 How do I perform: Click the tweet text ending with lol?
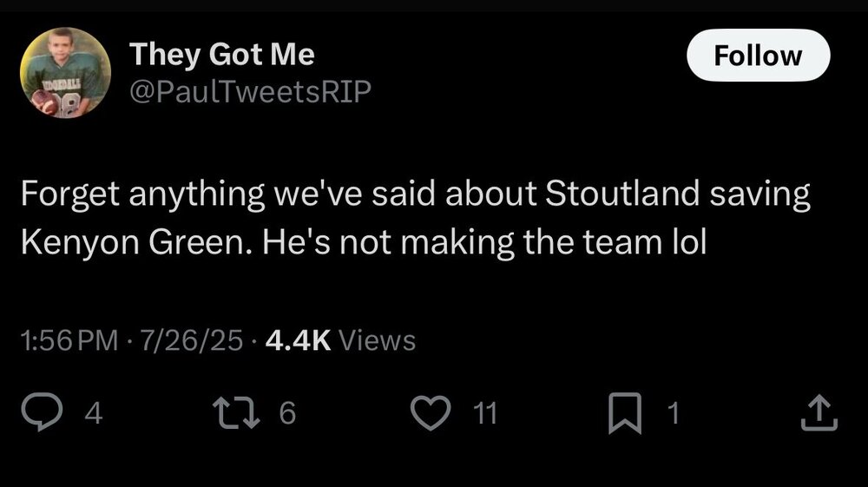(690, 243)
